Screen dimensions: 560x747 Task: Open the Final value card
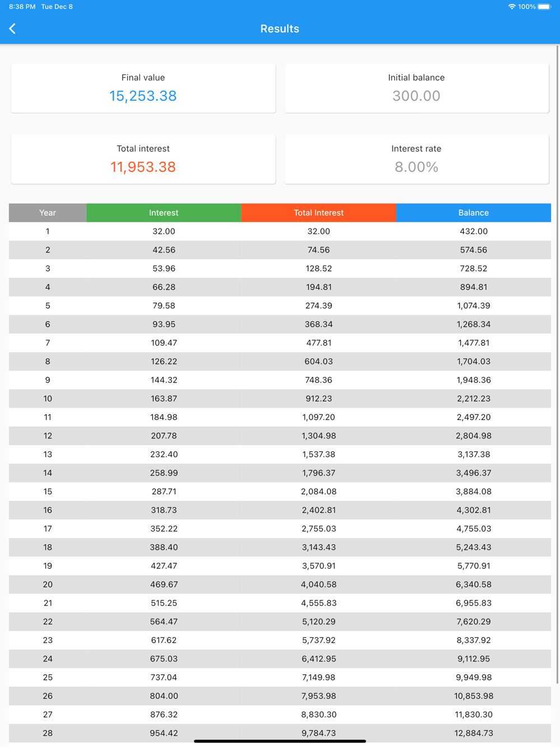point(143,88)
